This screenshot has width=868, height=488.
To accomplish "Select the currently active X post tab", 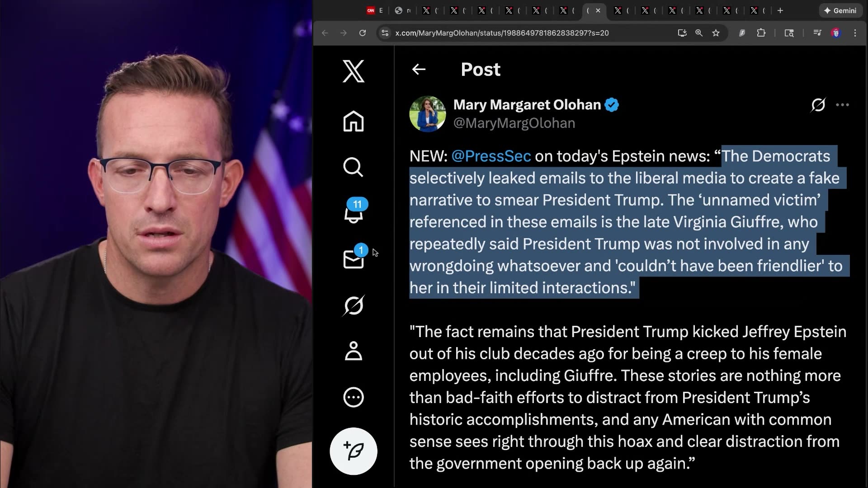I will [x=588, y=10].
